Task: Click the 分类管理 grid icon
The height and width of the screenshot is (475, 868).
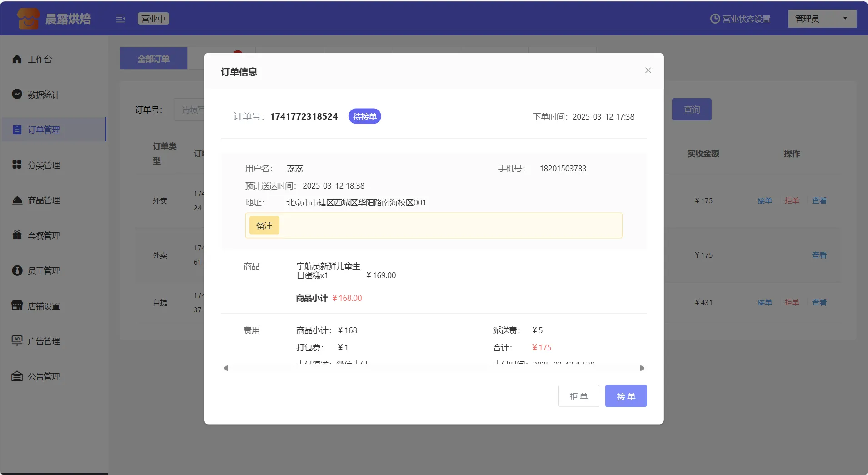Action: 17,165
